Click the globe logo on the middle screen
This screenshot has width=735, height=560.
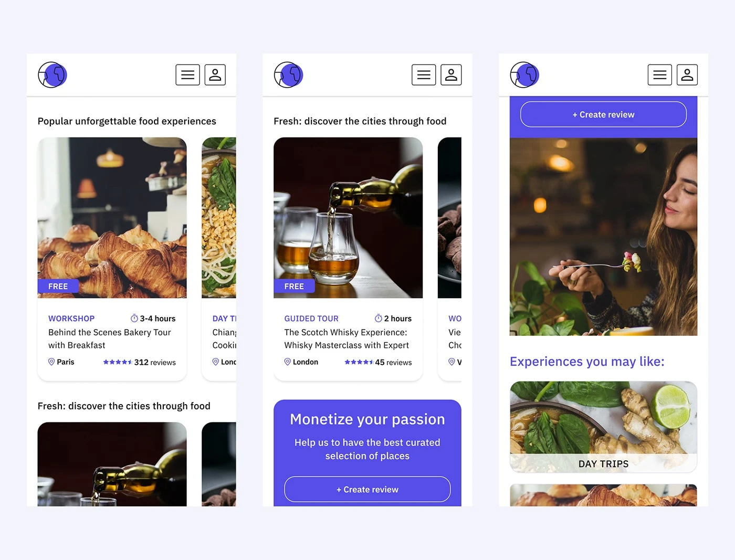288,75
